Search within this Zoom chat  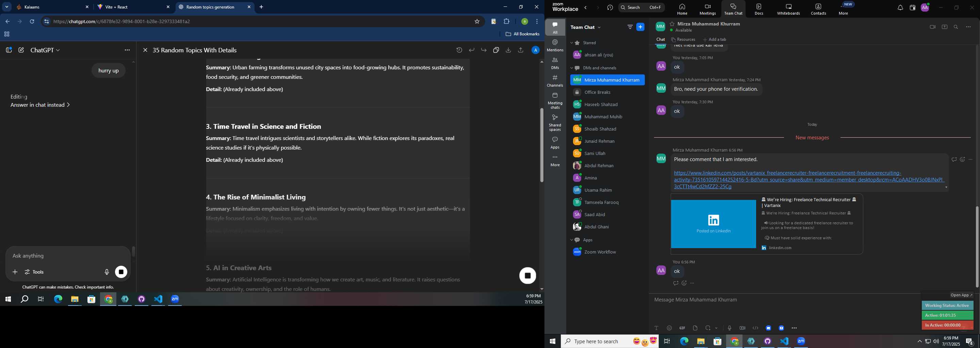tap(956, 27)
